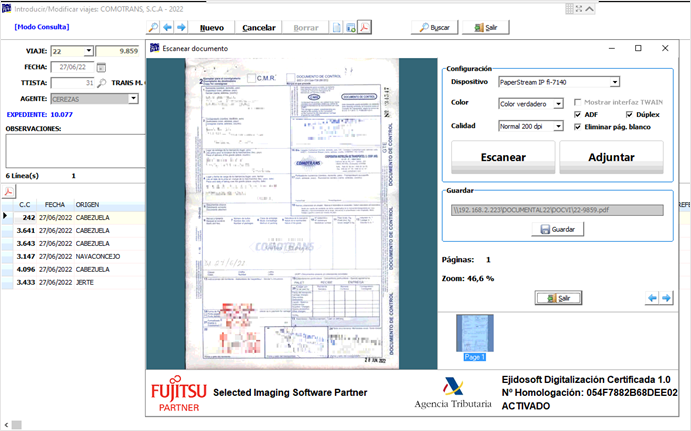This screenshot has width=691, height=431.
Task: Click the Cancelar toolbar button
Action: coord(259,27)
